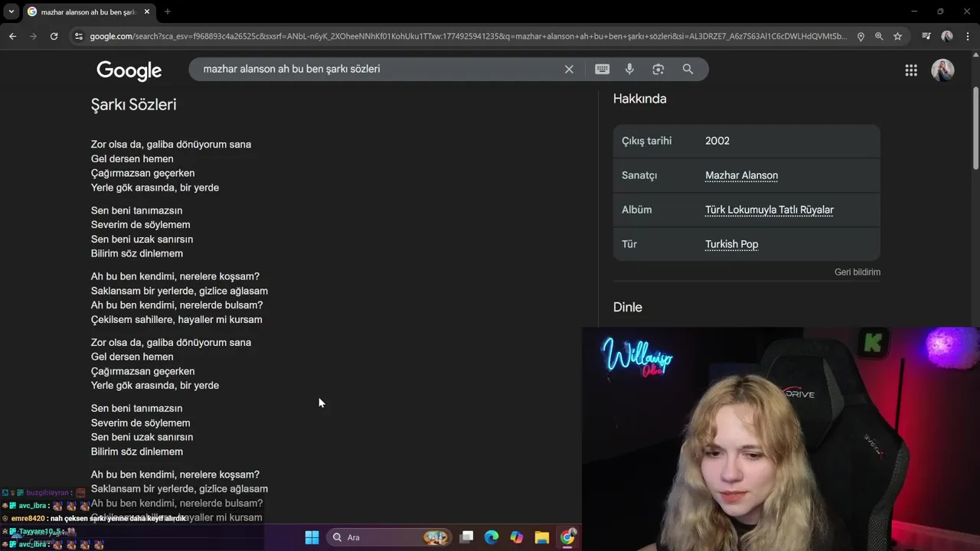Open File Explorer from taskbar

click(542, 537)
